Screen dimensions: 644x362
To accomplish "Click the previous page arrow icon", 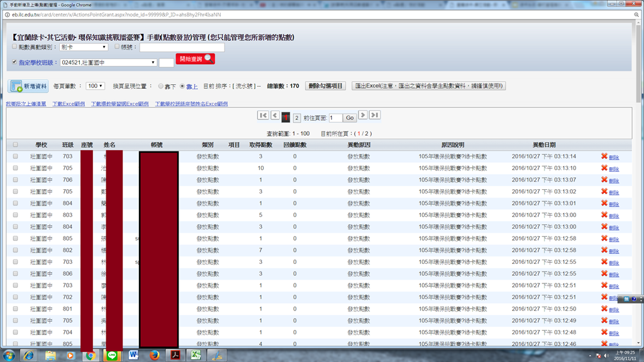I will point(275,116).
